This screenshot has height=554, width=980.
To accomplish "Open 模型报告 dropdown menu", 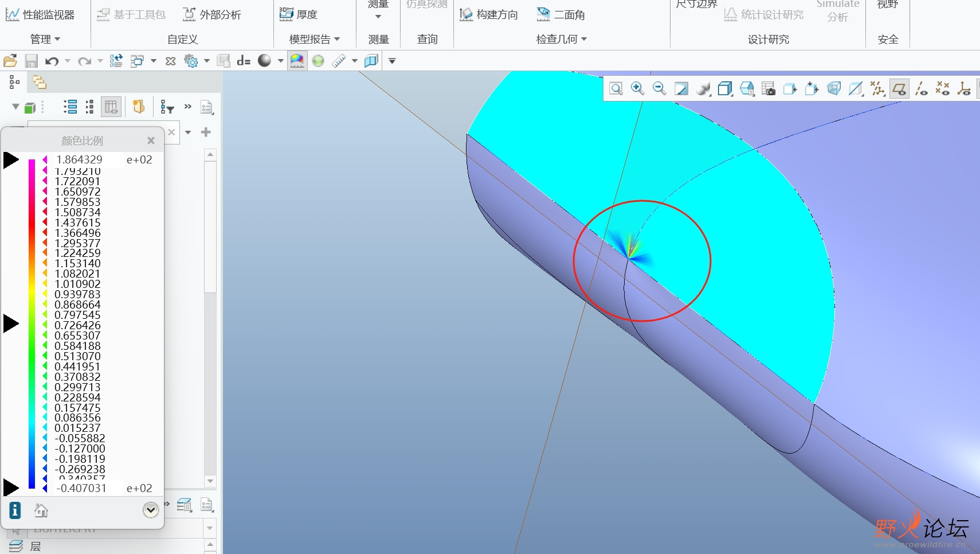I will (315, 39).
